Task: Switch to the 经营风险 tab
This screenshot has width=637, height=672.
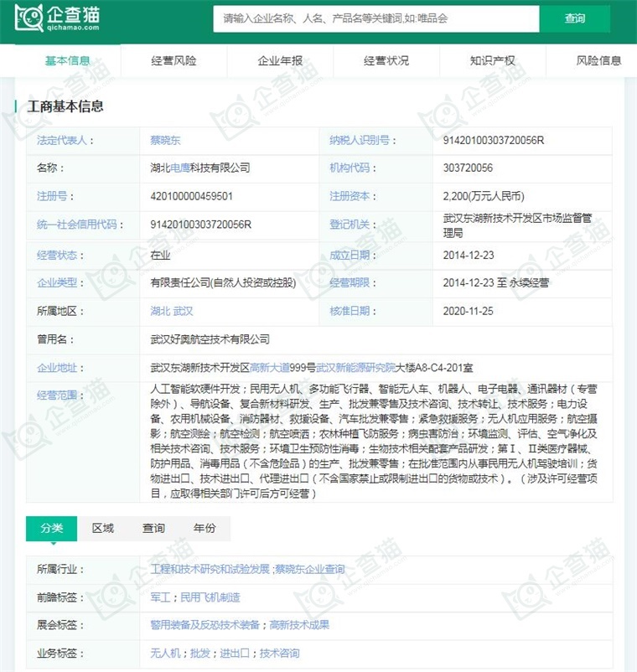Action: tap(173, 61)
